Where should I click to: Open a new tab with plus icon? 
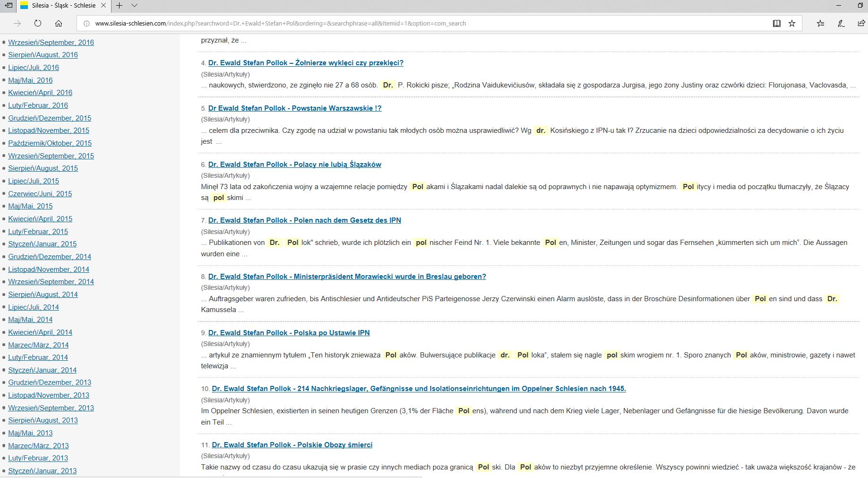click(x=120, y=6)
